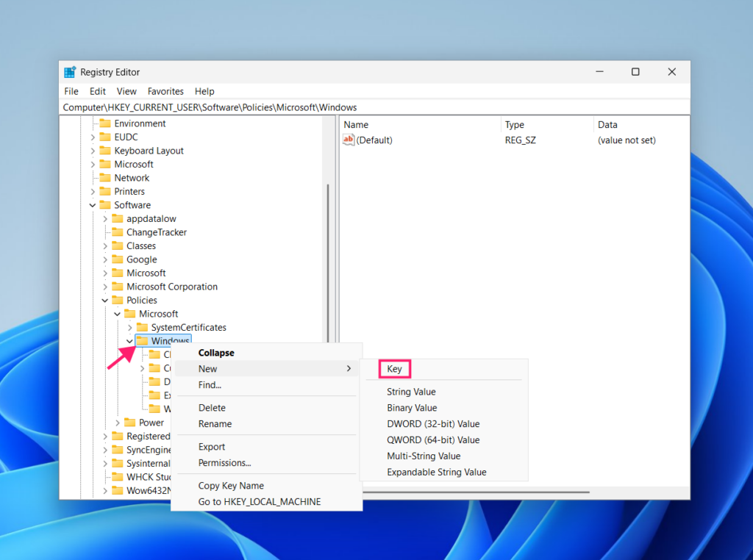Select DWORD (32-bit) Value option
Image resolution: width=753 pixels, height=560 pixels.
click(444, 424)
